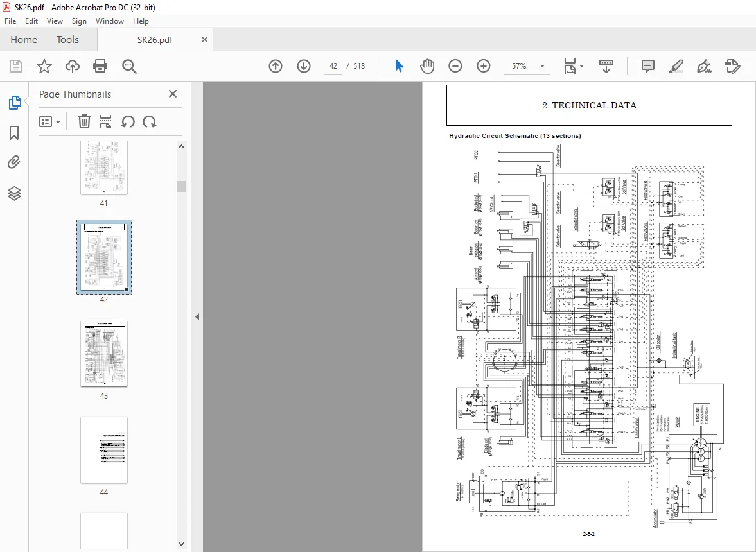Click page footer number 2-8-2
Image resolution: width=756 pixels, height=552 pixels.
pos(589,533)
